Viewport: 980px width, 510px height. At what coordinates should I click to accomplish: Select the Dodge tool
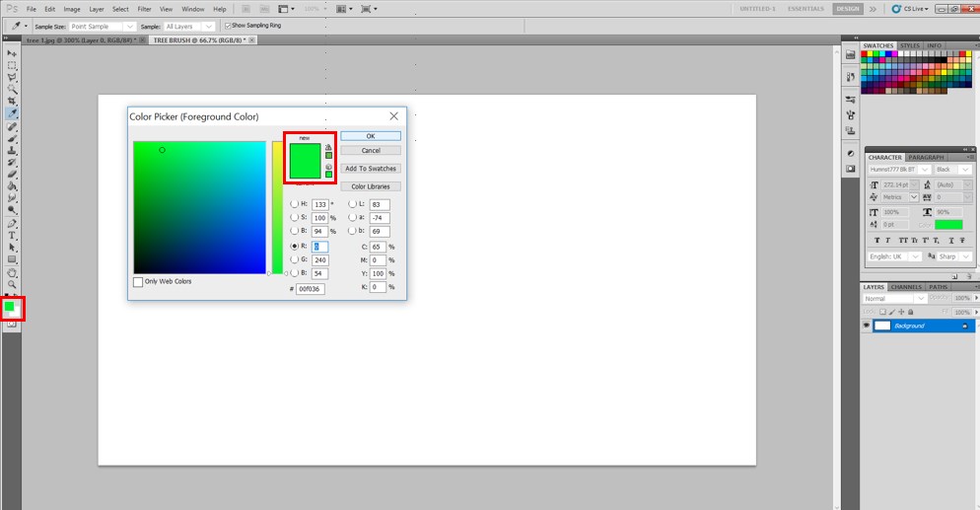coord(12,209)
